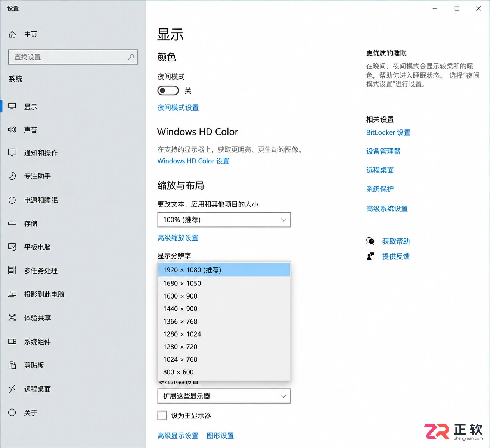Go to 专注助手 settings page

(73, 176)
